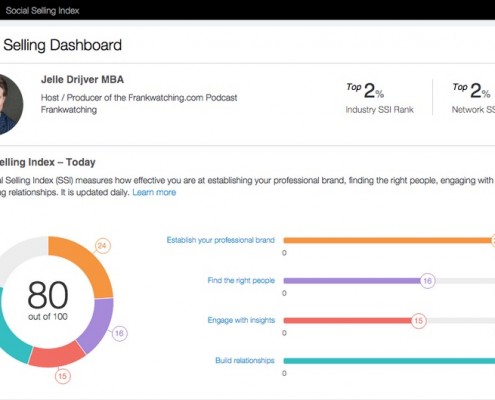The image size is (495, 400).
Task: Open Engage with insights link
Action: point(241,320)
